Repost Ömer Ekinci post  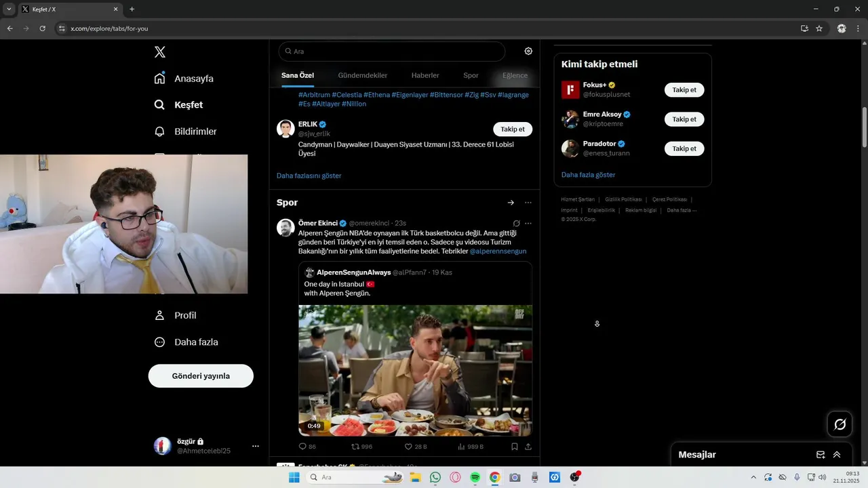[361, 447]
